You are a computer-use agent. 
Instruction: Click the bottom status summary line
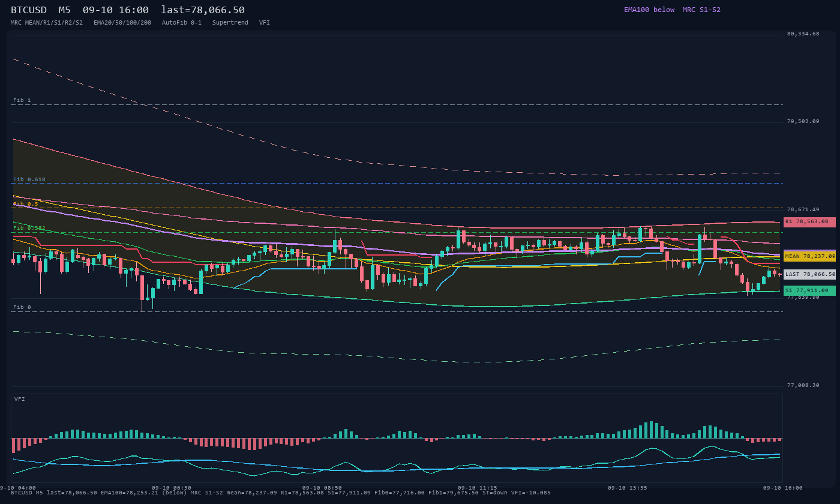tap(280, 493)
